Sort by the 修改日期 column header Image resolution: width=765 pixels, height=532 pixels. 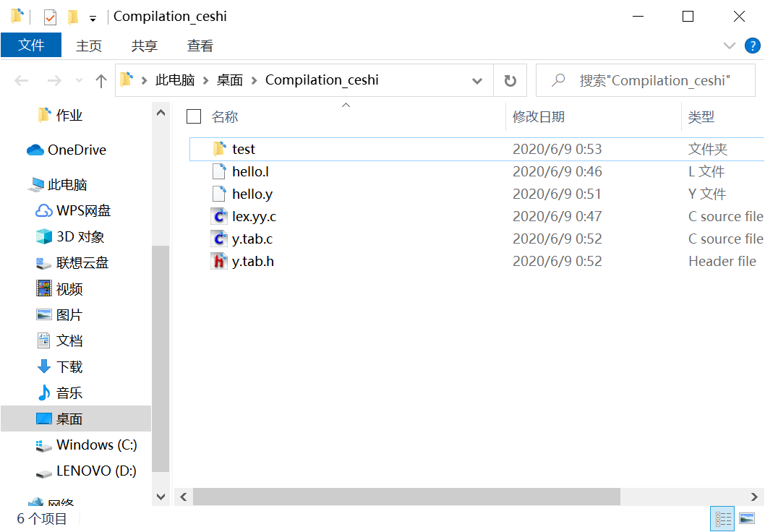coord(538,116)
